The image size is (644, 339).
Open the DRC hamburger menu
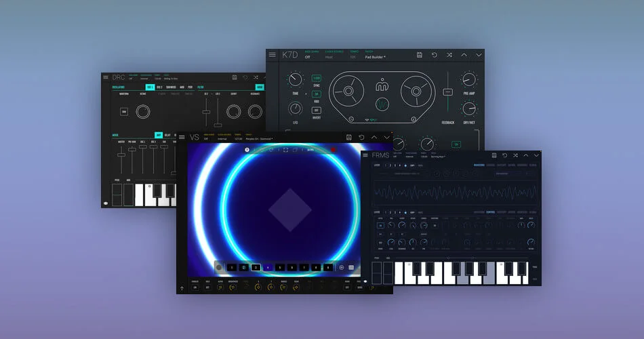pos(106,77)
